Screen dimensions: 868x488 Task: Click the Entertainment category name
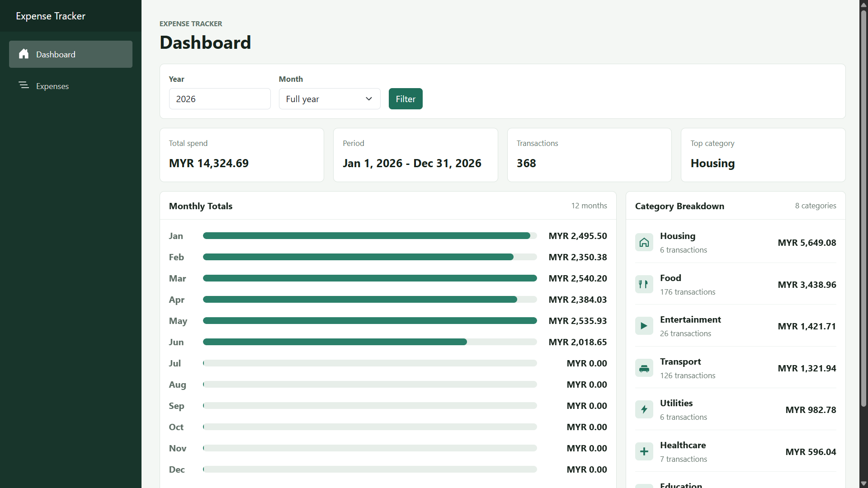(690, 319)
